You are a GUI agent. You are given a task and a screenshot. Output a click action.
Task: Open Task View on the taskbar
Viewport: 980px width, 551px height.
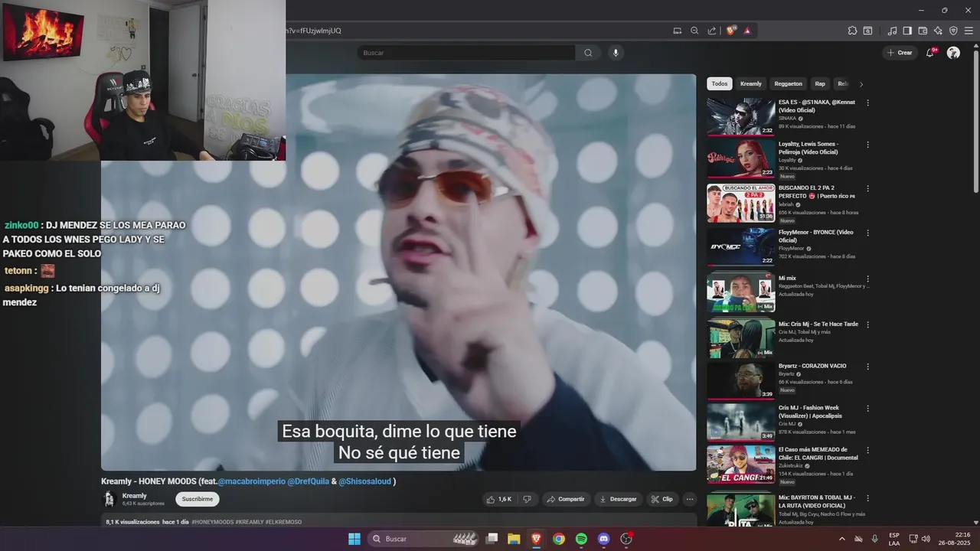click(492, 539)
